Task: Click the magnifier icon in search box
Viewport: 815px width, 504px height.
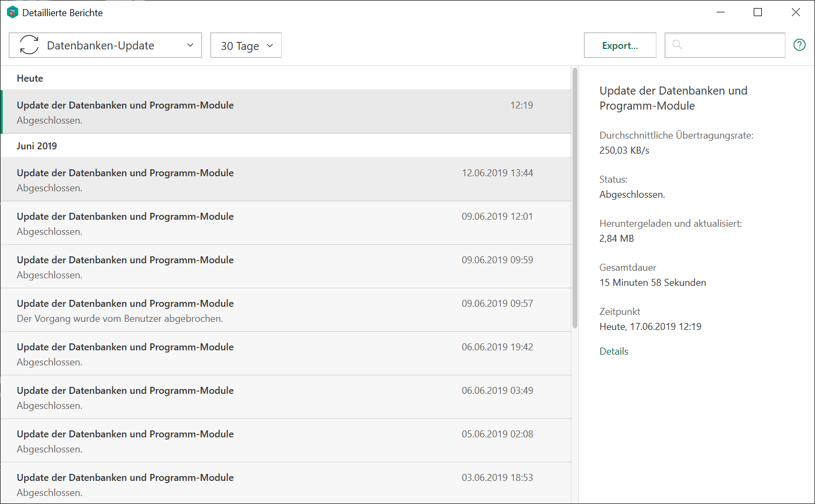Action: click(x=677, y=45)
